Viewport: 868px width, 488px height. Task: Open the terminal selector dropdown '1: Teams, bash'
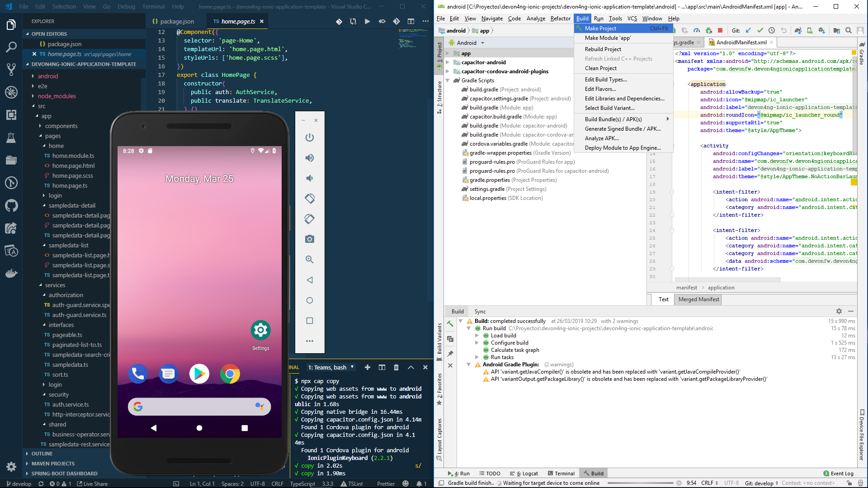click(331, 367)
